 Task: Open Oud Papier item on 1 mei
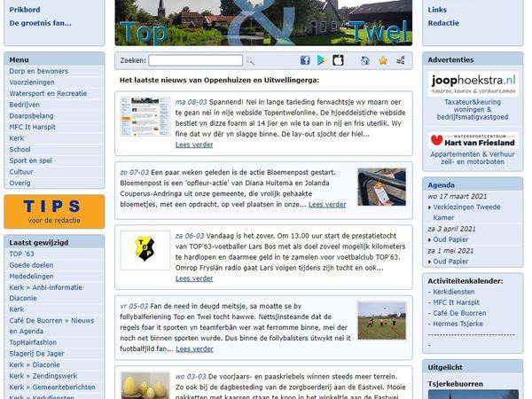[450, 262]
